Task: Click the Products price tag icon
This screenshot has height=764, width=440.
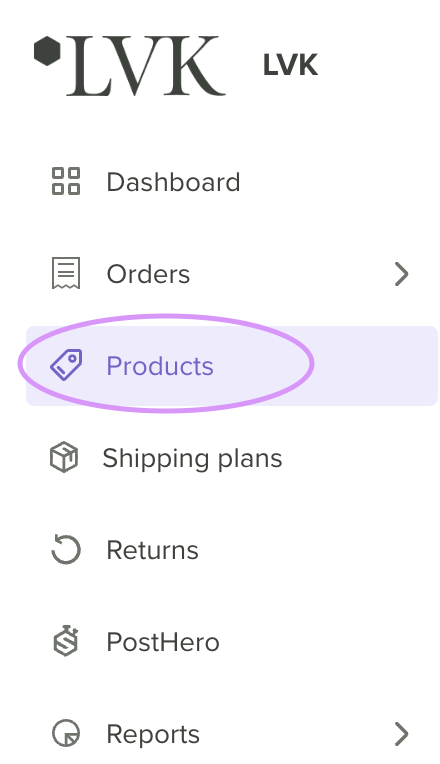Action: point(66,365)
